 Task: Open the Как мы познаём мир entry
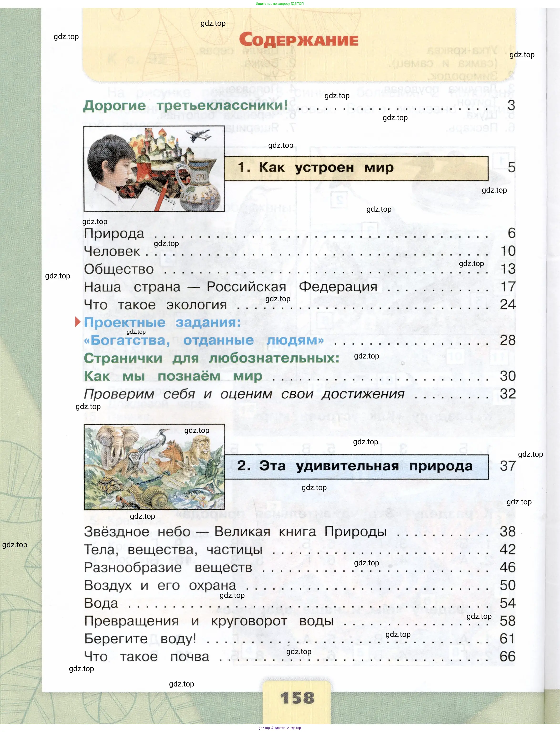click(x=173, y=376)
